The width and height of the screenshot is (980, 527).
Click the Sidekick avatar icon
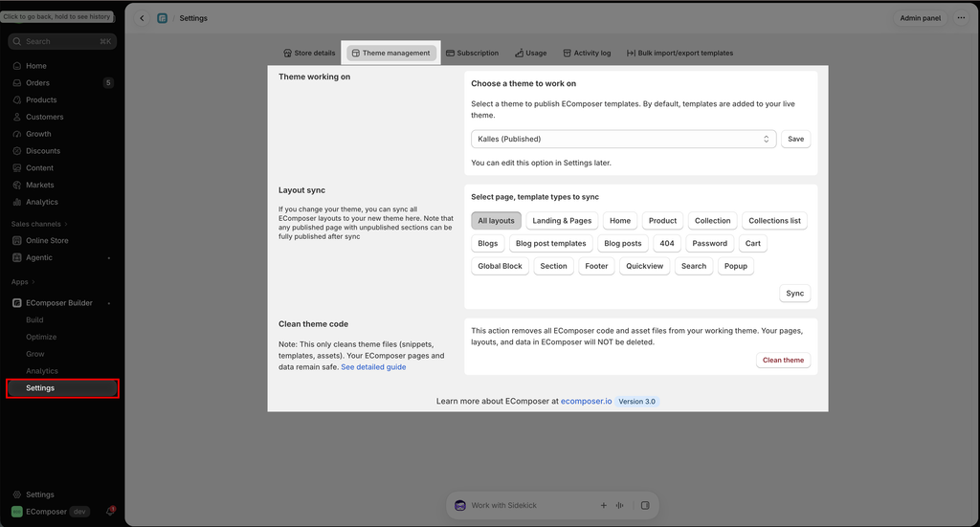pos(460,505)
